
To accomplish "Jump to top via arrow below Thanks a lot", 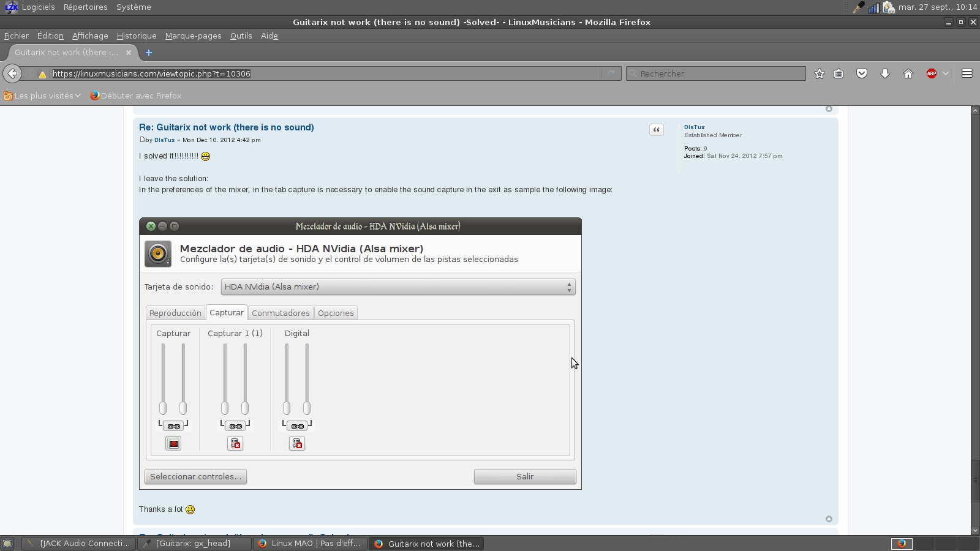I will coord(829,519).
